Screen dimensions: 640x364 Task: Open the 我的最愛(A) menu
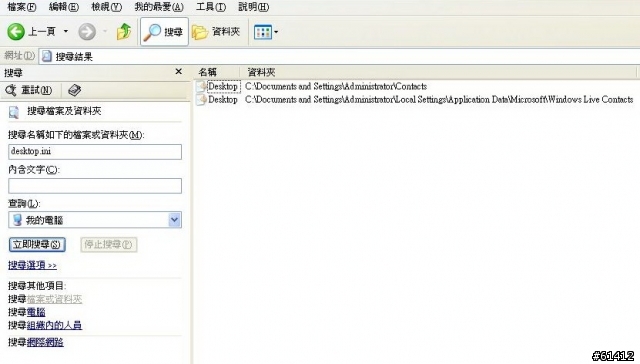159,7
